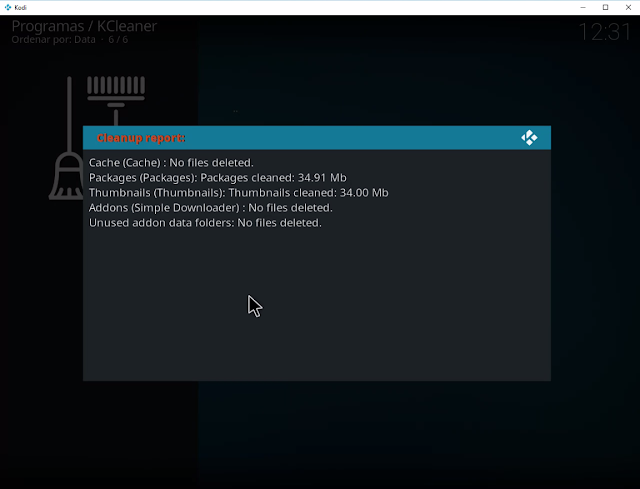Viewport: 640px width, 489px height.
Task: Click the Programas / KCleaner breadcrumb
Action: click(x=84, y=26)
